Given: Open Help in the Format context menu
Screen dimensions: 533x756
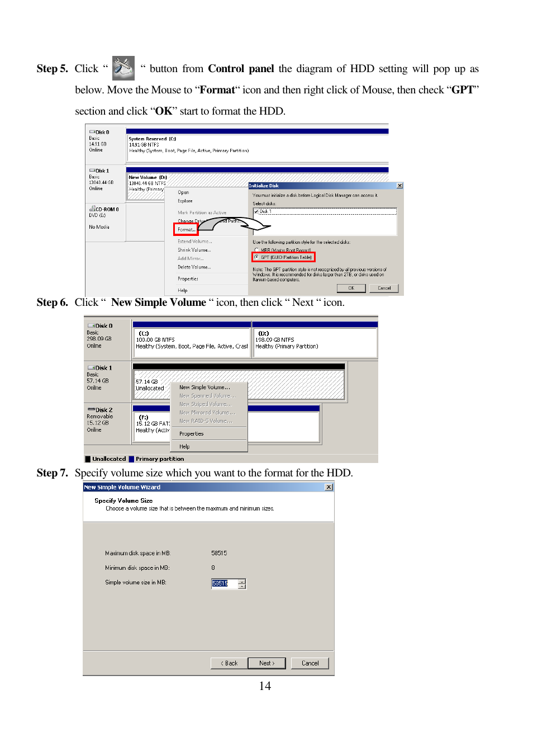Looking at the screenshot, I should pos(182,290).
